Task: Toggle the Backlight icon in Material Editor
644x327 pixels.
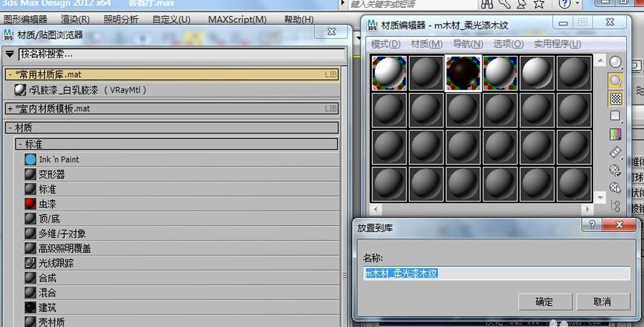Action: (x=615, y=80)
